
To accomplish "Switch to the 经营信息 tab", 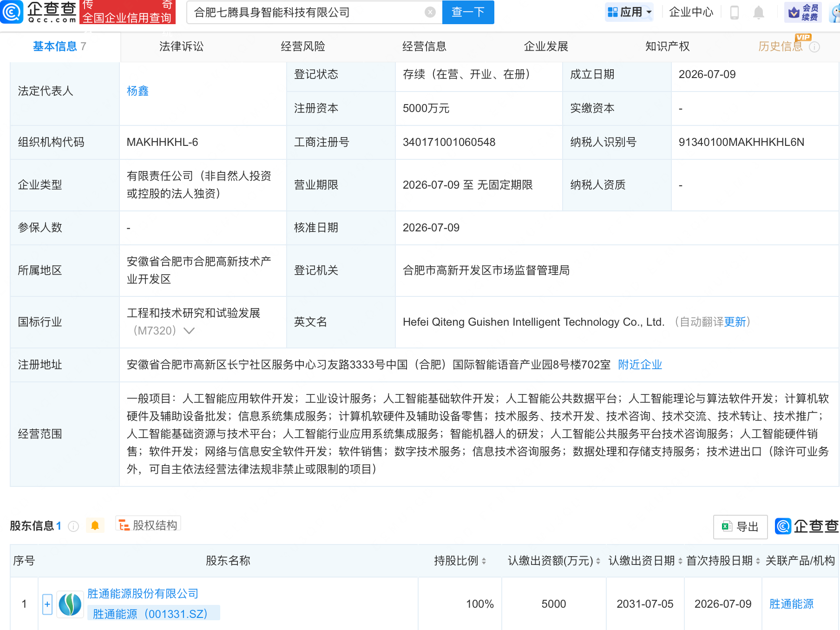I will click(424, 46).
